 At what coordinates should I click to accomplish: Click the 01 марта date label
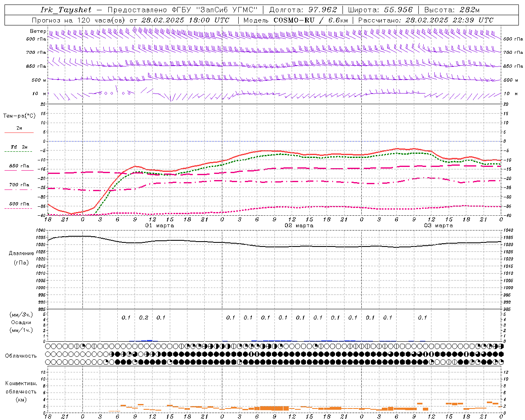[x=160, y=226]
